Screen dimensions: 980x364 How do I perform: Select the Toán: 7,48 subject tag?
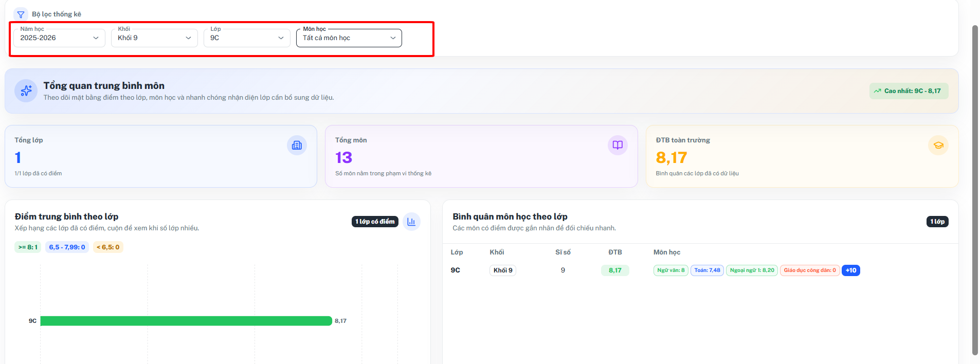coord(707,270)
